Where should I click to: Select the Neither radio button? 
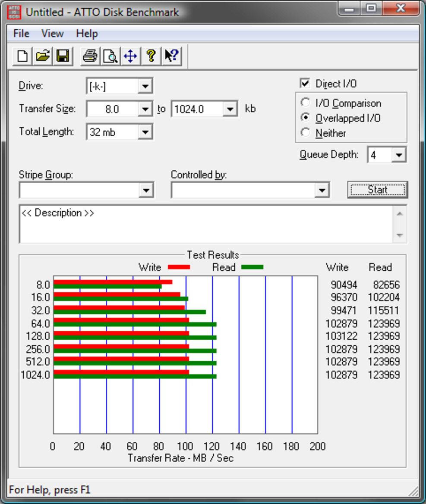305,132
